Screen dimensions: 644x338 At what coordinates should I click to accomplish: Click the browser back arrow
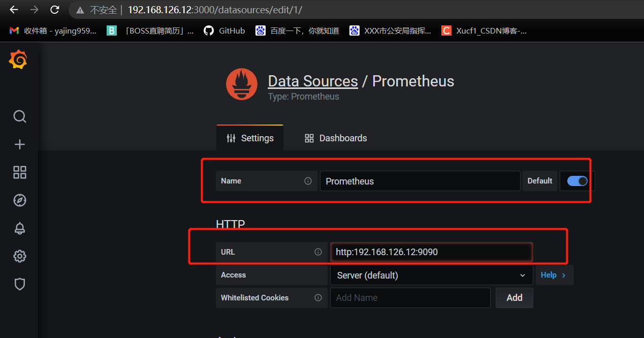click(x=14, y=9)
